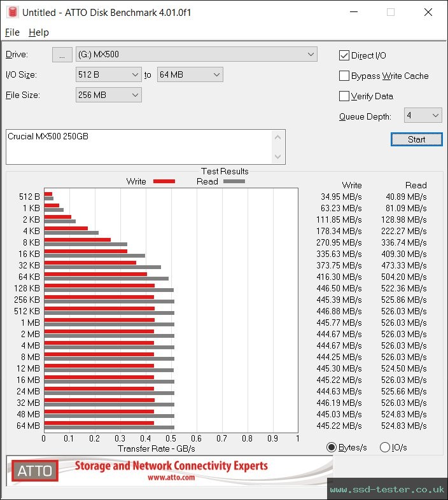
Task: Expand the Drive dropdown showing (G:) MX500
Action: tap(196, 54)
